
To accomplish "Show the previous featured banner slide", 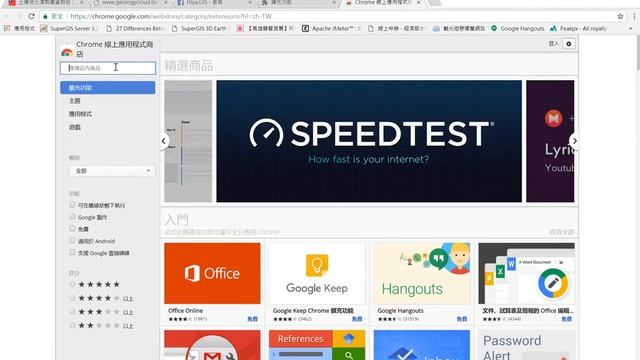I will tap(164, 141).
